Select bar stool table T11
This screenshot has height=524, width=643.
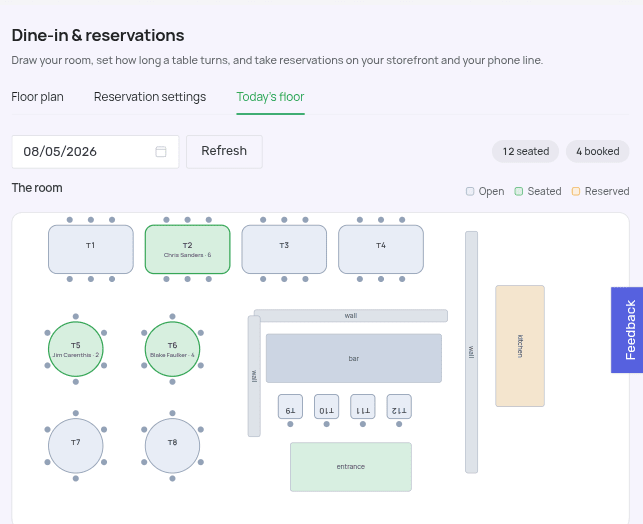(363, 407)
